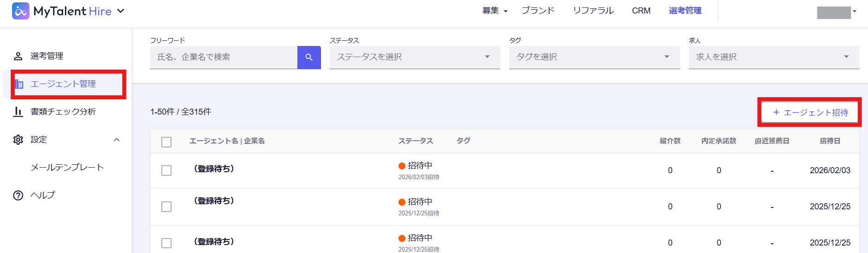
Task: Click the 設定 gear icon
Action: coord(18,140)
